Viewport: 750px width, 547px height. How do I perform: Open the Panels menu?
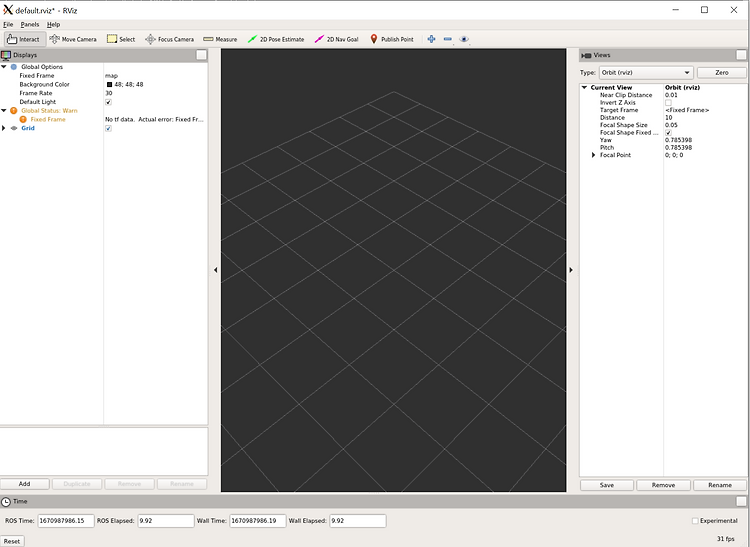pos(30,24)
